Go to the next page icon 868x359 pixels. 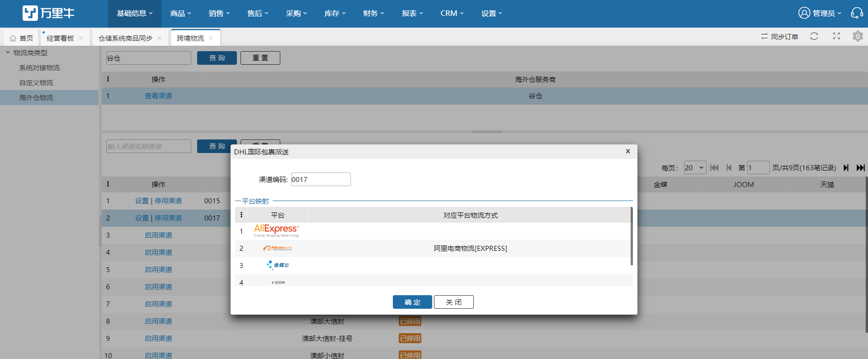point(846,168)
